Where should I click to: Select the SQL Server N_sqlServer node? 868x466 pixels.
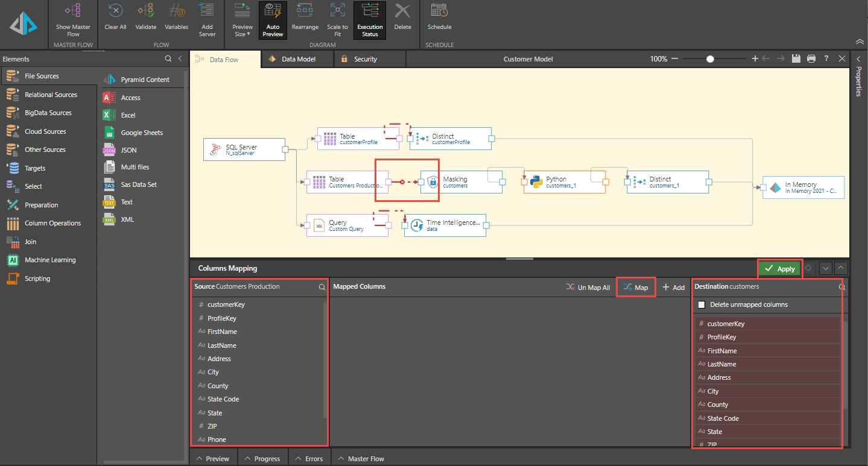[x=244, y=150]
